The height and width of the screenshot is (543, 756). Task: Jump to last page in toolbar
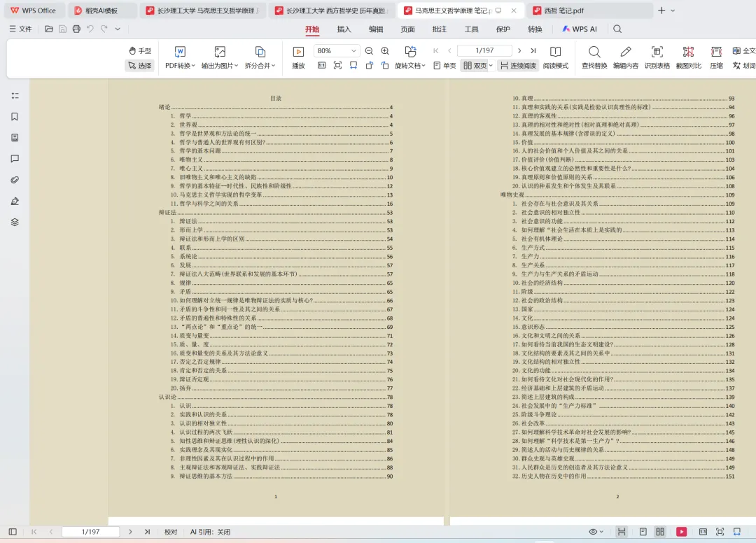(533, 50)
